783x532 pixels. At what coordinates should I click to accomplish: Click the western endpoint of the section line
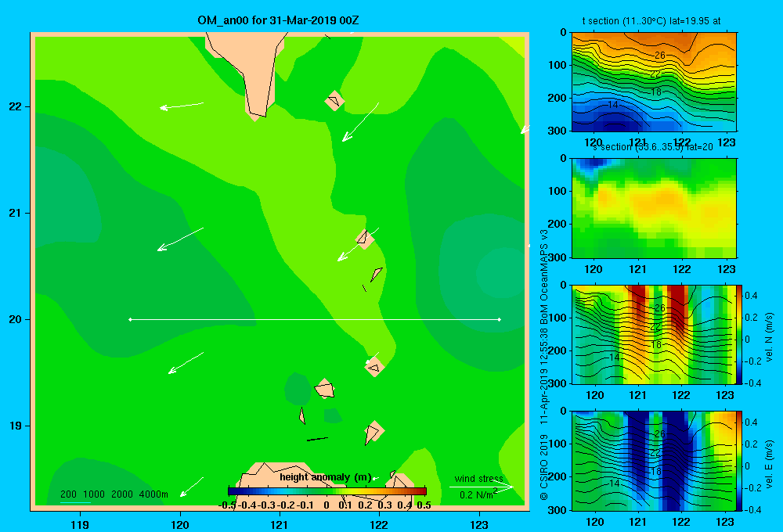[x=130, y=319]
